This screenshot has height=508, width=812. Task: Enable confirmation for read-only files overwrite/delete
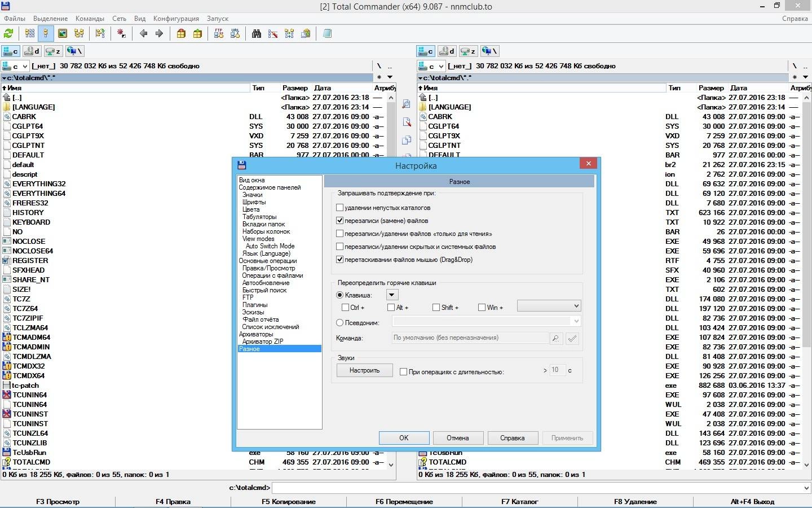(339, 234)
